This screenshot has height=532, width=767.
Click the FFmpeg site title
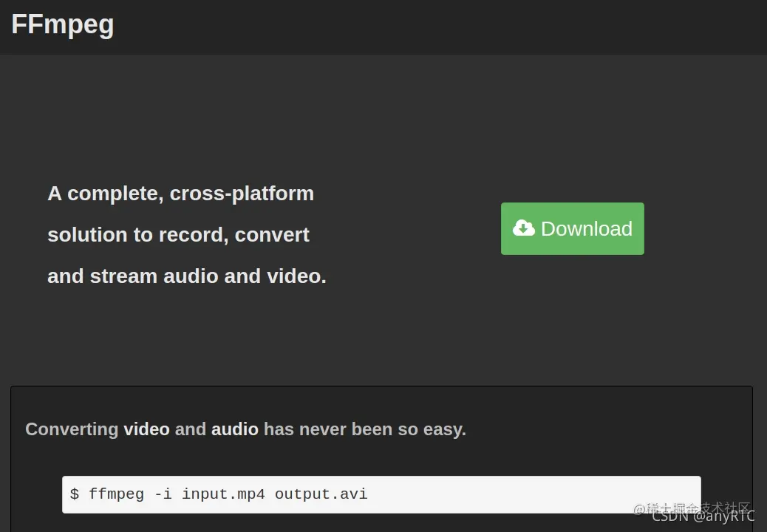pyautogui.click(x=63, y=25)
